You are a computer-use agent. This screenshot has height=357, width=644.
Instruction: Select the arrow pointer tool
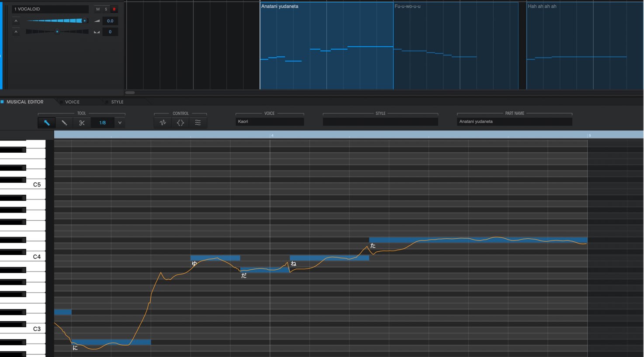tap(46, 123)
